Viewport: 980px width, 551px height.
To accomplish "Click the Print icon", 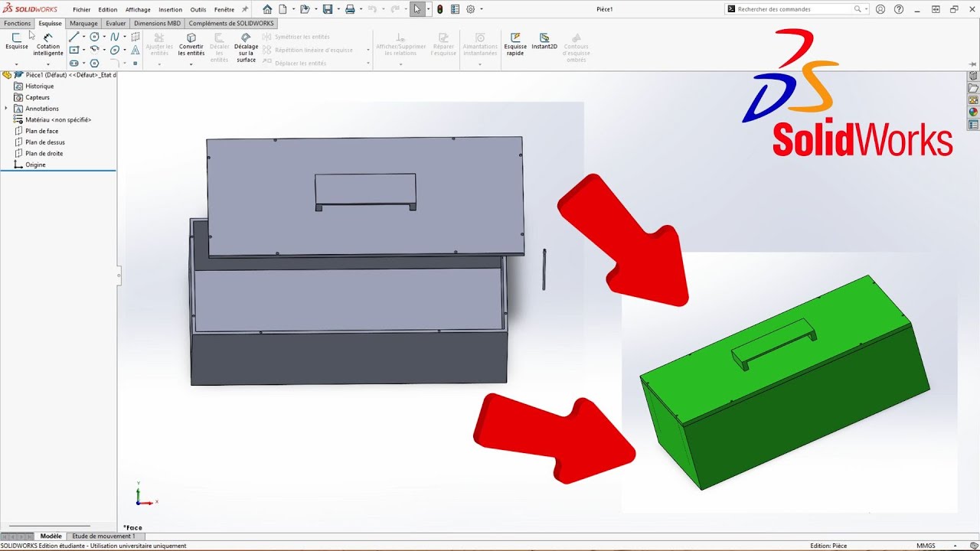I will (350, 9).
